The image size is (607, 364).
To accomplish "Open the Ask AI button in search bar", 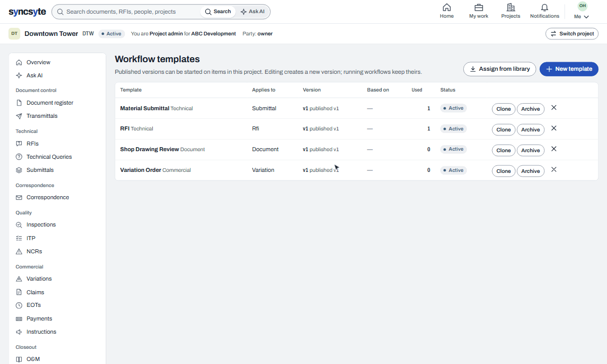I will pyautogui.click(x=252, y=12).
